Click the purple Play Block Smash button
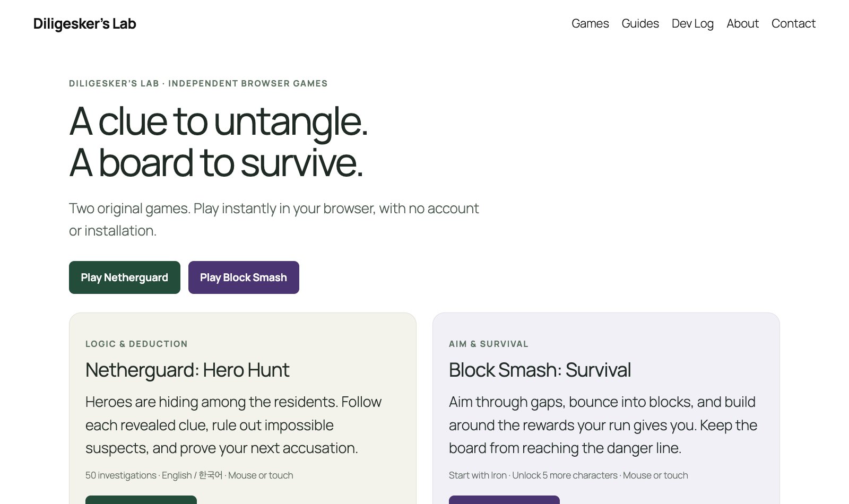849x504 pixels. [x=244, y=277]
